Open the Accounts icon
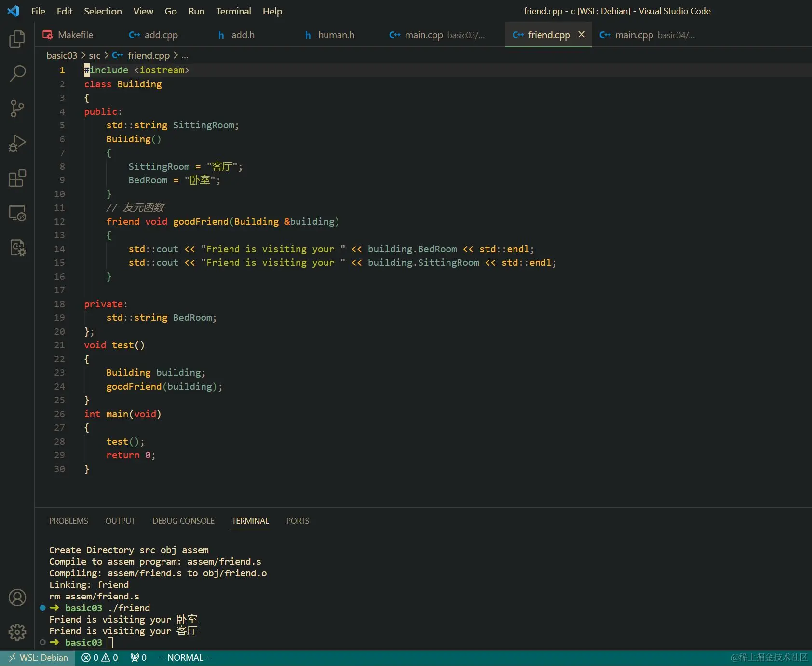 point(17,598)
